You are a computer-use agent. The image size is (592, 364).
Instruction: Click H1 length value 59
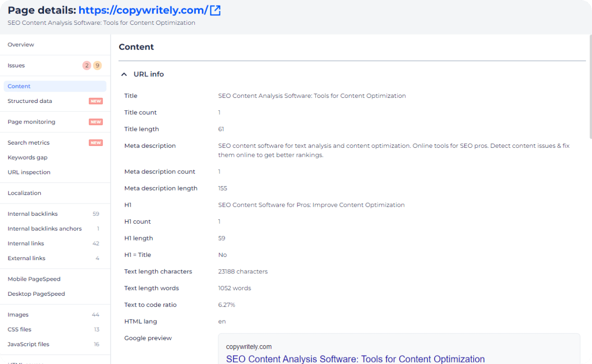point(222,238)
